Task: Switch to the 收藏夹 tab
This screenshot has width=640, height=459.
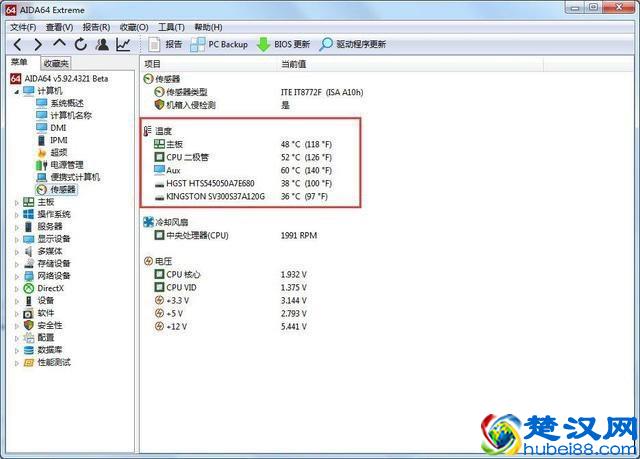Action: point(56,63)
